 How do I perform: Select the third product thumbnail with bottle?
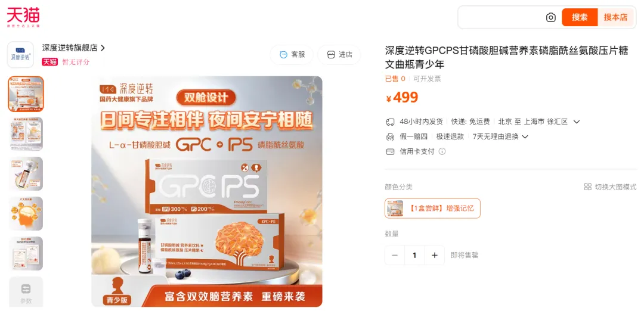pyautogui.click(x=26, y=173)
